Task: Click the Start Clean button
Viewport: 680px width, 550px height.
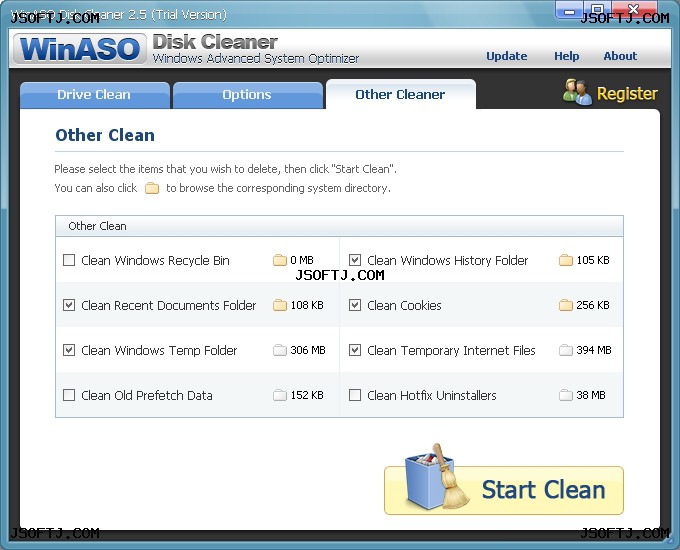Action: coord(504,490)
